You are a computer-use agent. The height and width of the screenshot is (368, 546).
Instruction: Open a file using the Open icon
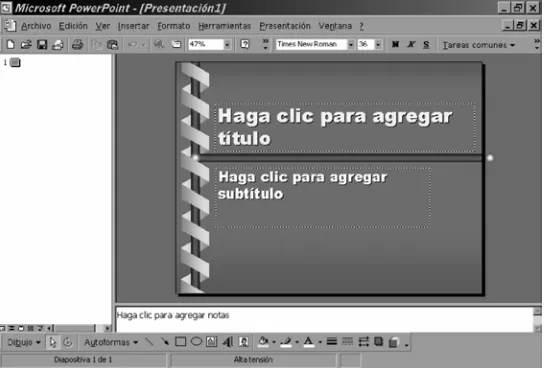26,45
